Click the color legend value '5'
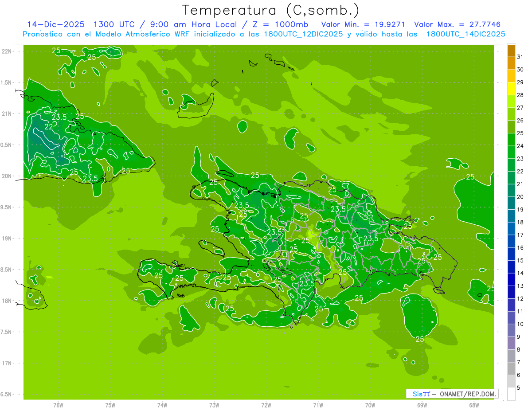532x411 pixels. coord(519,388)
